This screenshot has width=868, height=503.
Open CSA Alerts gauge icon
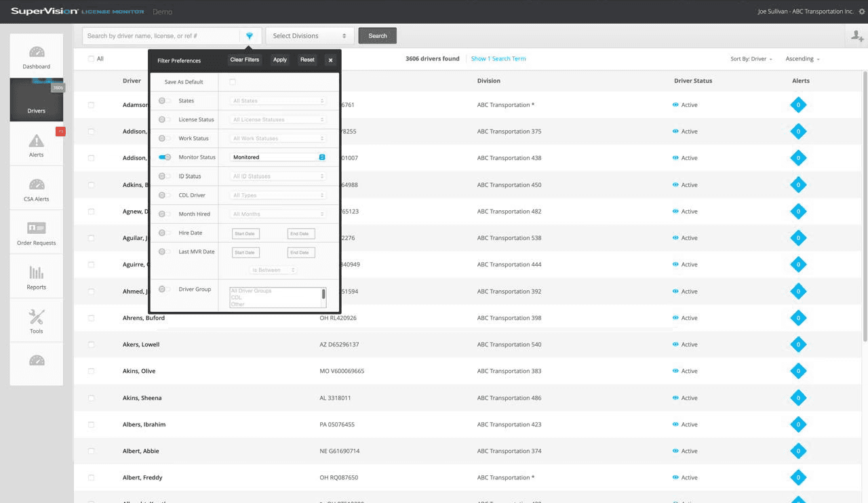pyautogui.click(x=37, y=184)
